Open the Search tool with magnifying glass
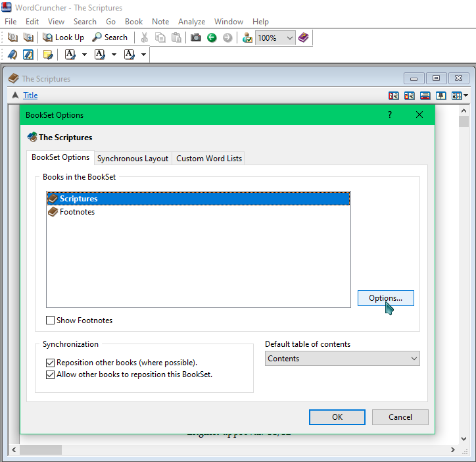 (110, 38)
